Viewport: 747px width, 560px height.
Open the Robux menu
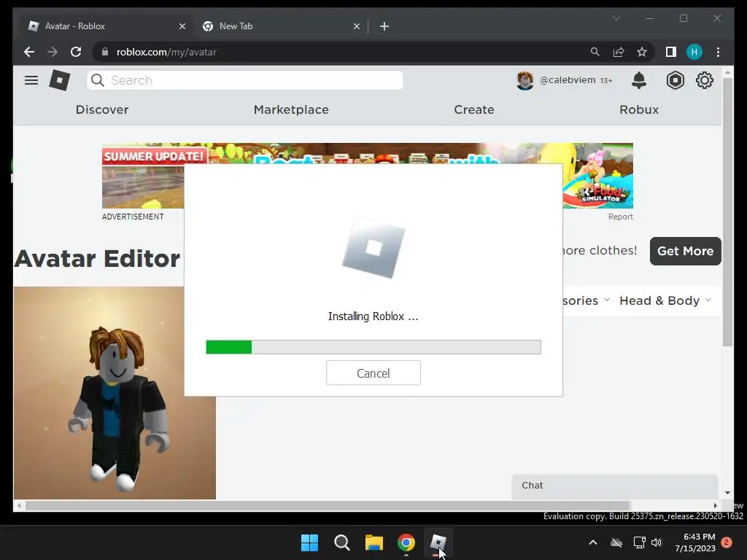639,109
